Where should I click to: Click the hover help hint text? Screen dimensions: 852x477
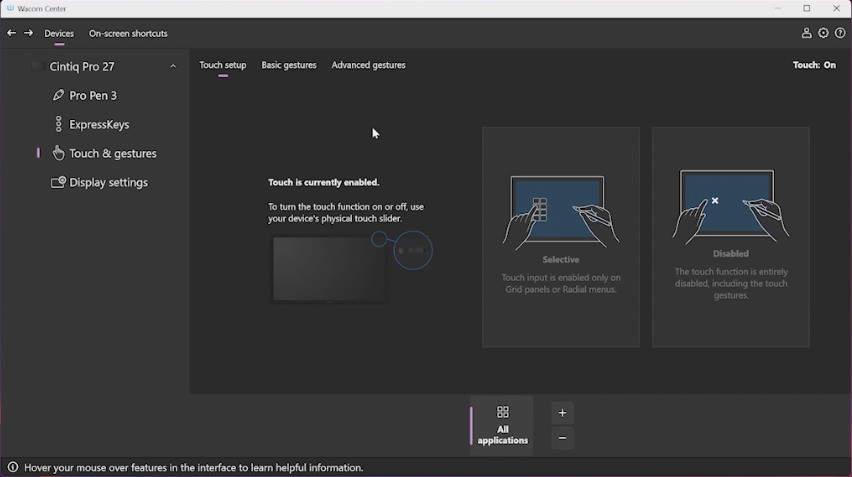[x=193, y=467]
